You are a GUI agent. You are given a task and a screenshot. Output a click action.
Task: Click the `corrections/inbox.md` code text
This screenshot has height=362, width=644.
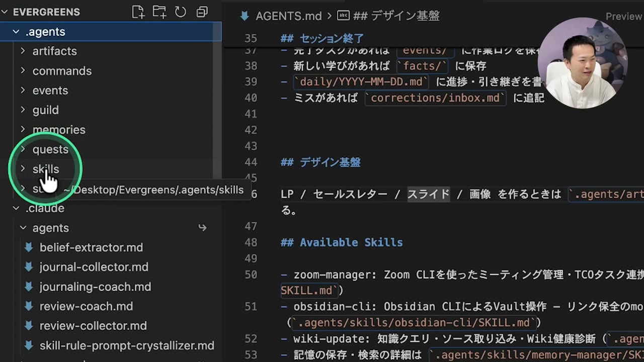(435, 98)
